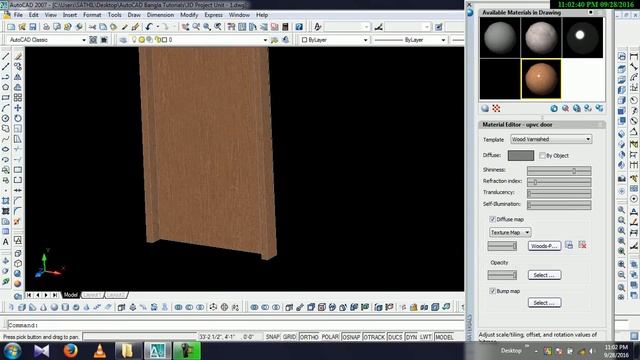Toggle POLAR tracking in status bar
Viewport: 640px width, 360px height.
click(330, 337)
